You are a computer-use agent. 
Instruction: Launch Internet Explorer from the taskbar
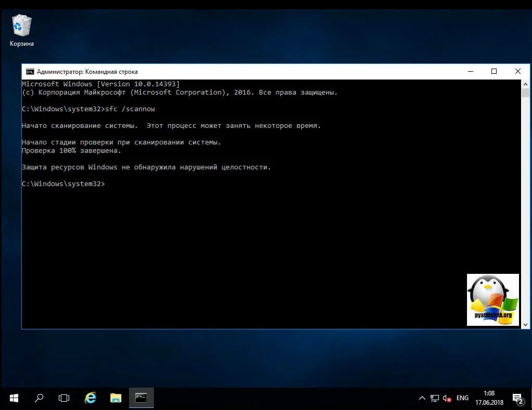click(89, 398)
